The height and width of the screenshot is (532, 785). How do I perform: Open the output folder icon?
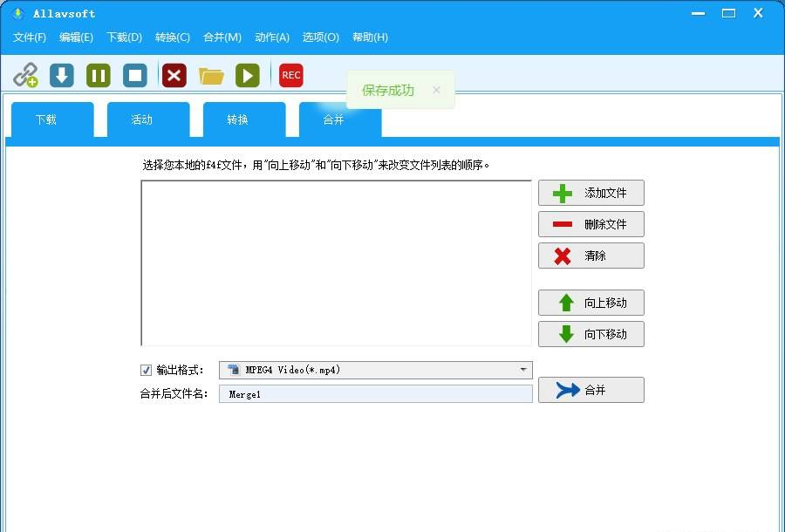click(211, 76)
